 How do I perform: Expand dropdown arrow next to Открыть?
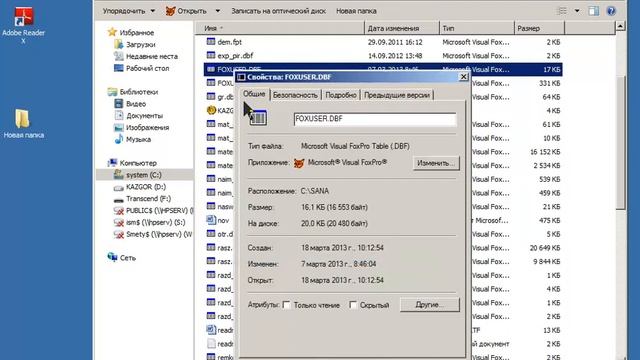click(218, 11)
